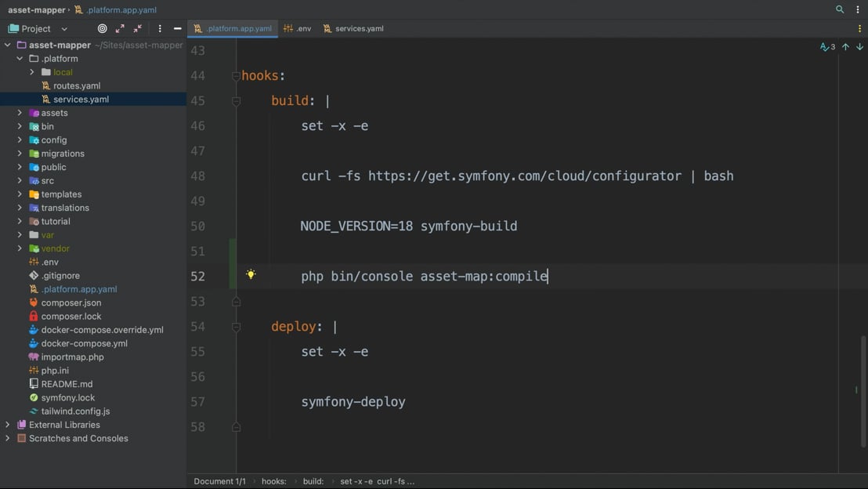Viewport: 868px width, 489px height.
Task: Click the NODE_VERSION=18 symfony-build line
Action: pos(408,226)
